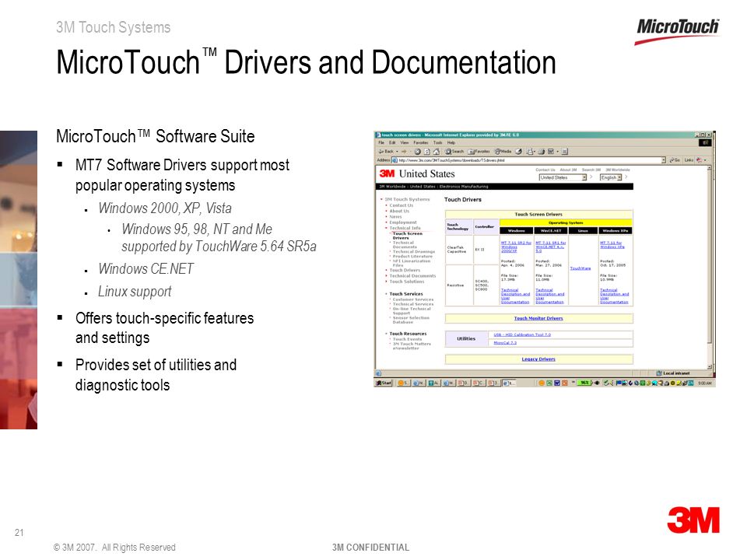
Task: Download MT 7.11 SR1 for WinCE.NET
Action: point(551,247)
